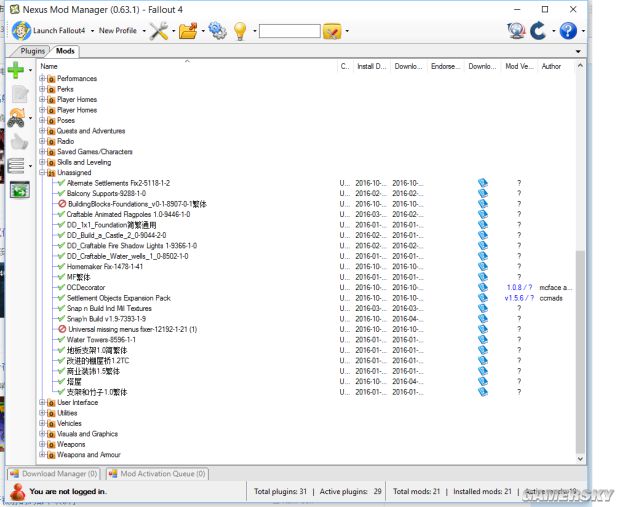Click the lightbulb tips icon
This screenshot has height=507, width=620.
click(x=240, y=31)
